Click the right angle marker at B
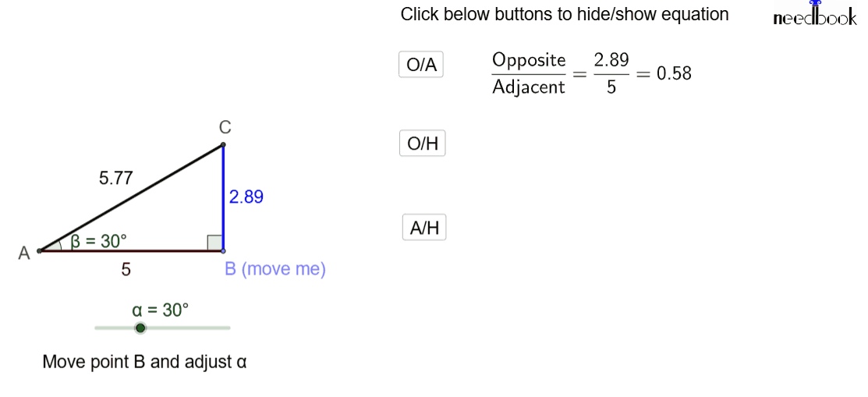The height and width of the screenshot is (397, 868). pos(214,243)
